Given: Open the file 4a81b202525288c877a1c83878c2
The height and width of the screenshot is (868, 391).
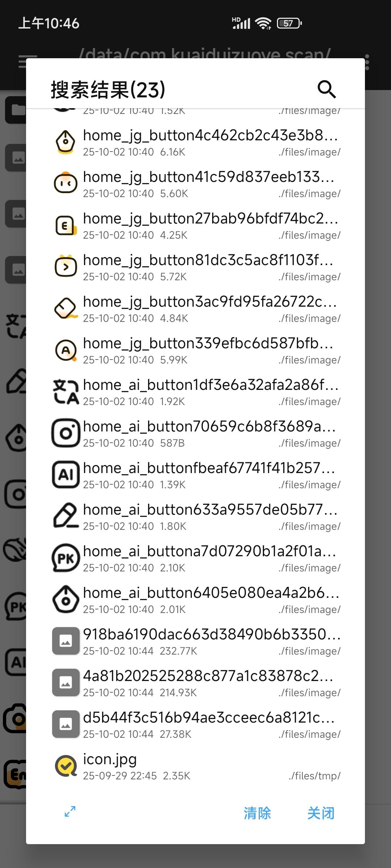Looking at the screenshot, I should coord(195,683).
